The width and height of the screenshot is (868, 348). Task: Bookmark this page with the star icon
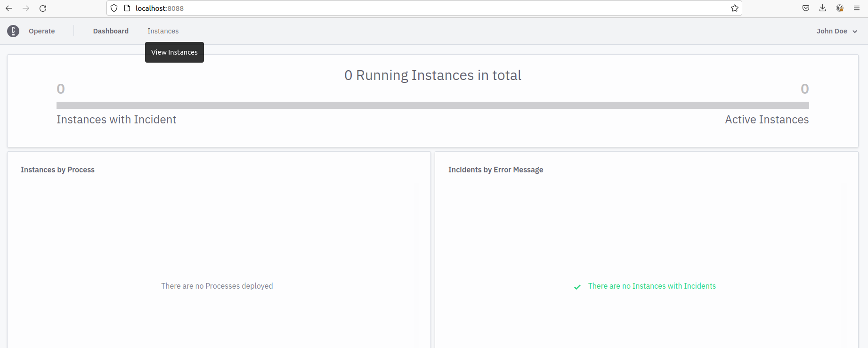(x=734, y=8)
